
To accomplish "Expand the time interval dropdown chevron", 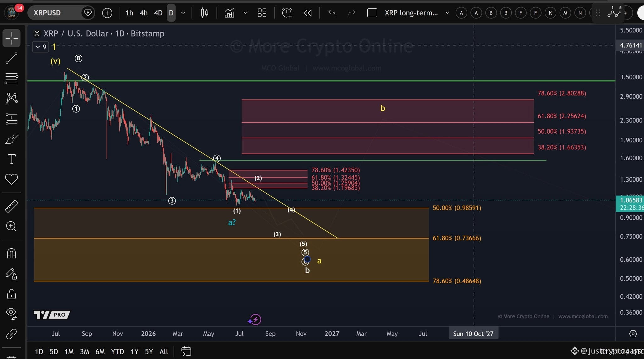I will tap(183, 13).
